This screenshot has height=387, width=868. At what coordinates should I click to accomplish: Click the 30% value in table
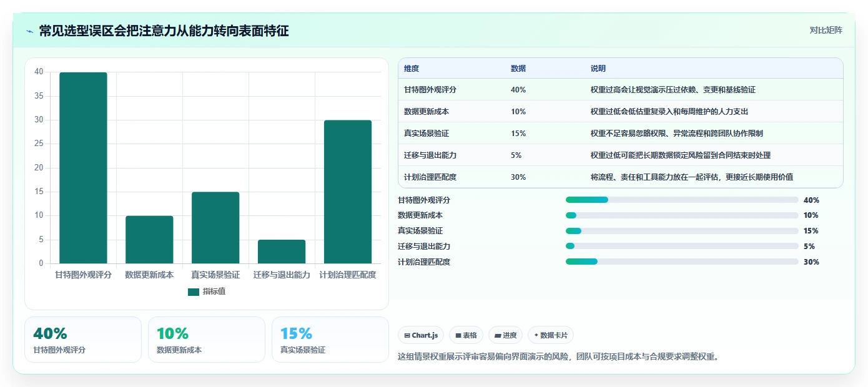click(518, 177)
